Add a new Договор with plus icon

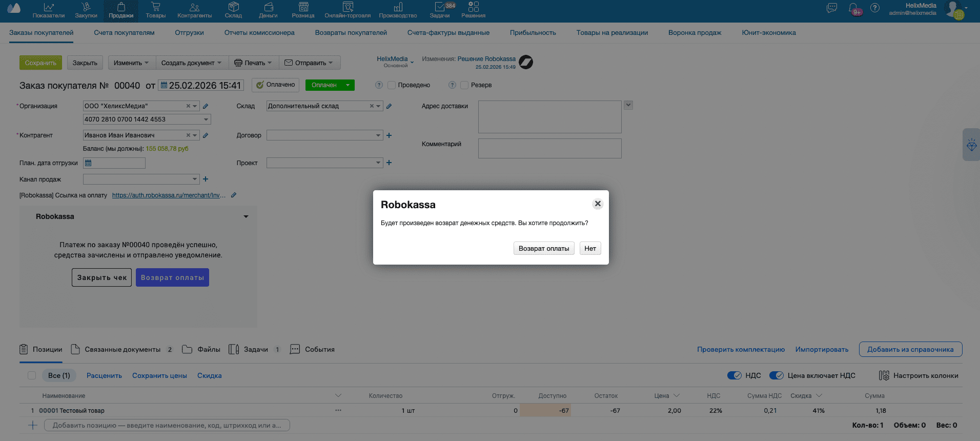coord(389,135)
